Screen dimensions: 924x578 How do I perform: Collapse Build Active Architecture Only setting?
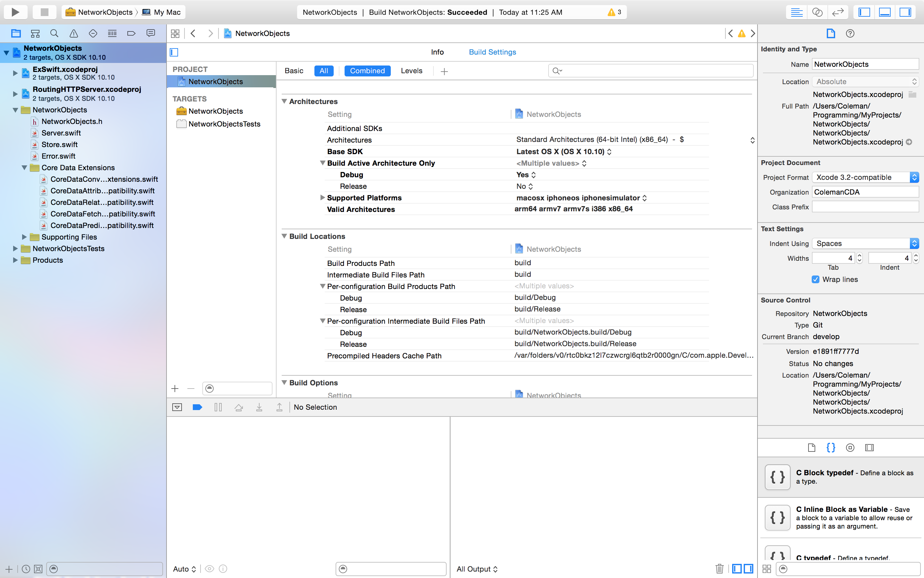(322, 163)
